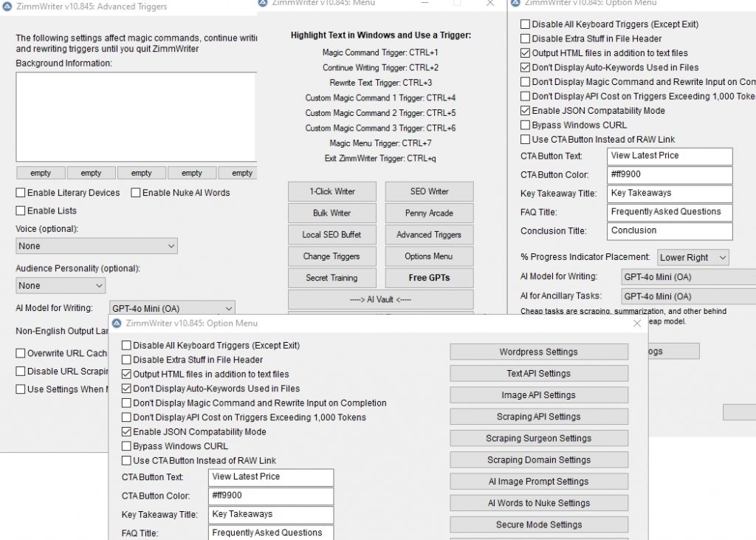The height and width of the screenshot is (540, 756).
Task: Enable the Literary Devices checkbox
Action: (21, 193)
